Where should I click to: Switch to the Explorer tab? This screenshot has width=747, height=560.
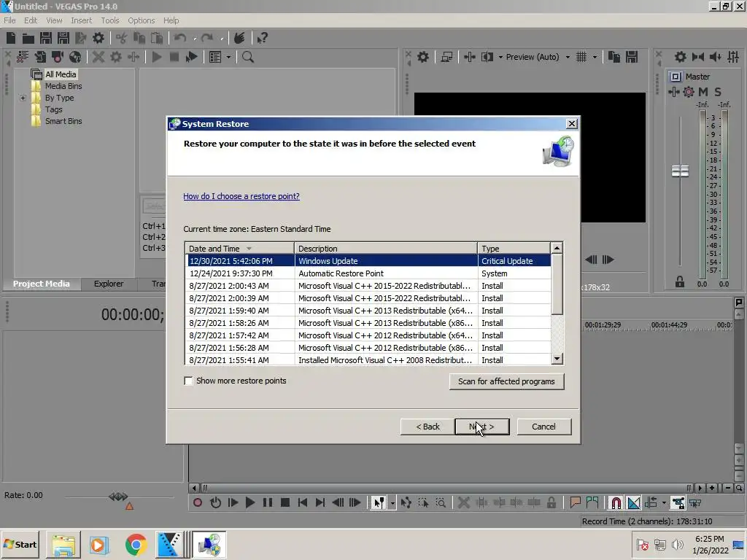pyautogui.click(x=109, y=284)
